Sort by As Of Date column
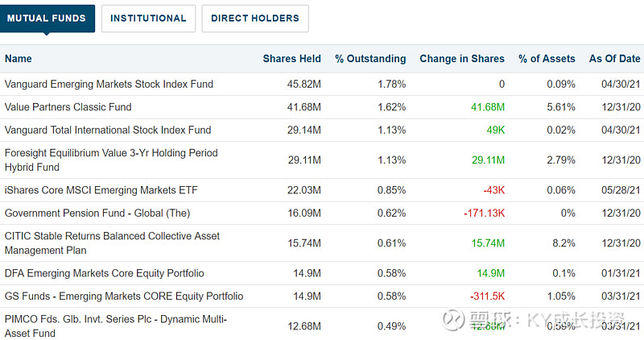The height and width of the screenshot is (340, 644). [x=614, y=59]
